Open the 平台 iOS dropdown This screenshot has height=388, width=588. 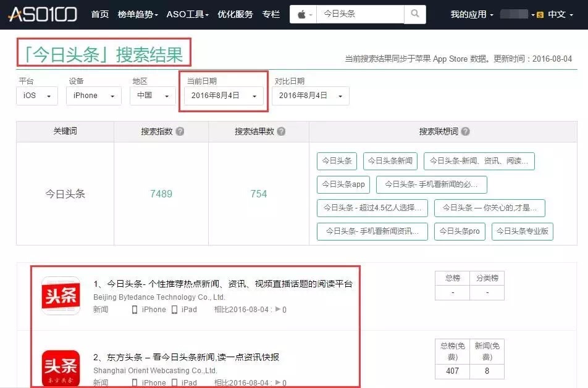click(x=37, y=96)
